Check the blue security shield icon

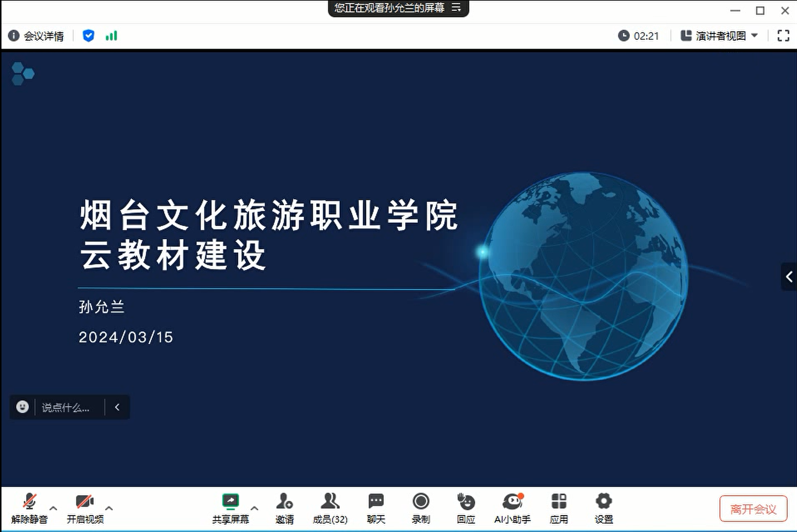(88, 36)
